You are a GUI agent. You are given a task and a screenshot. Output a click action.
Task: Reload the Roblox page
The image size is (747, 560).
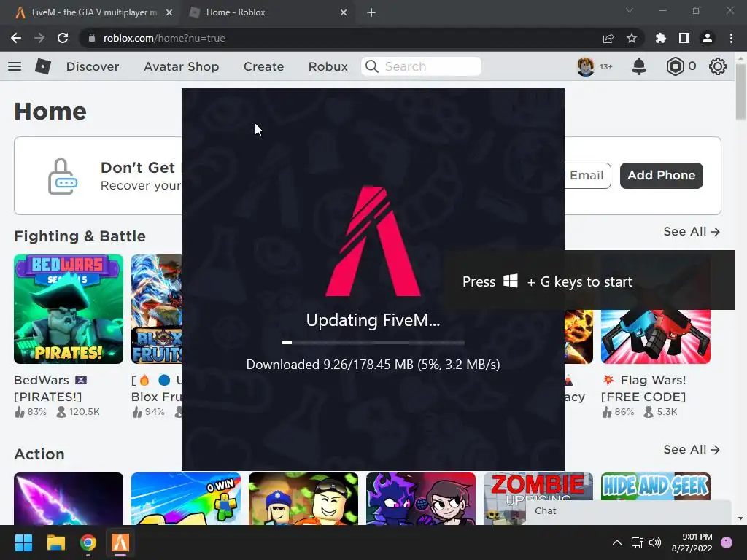pyautogui.click(x=63, y=38)
